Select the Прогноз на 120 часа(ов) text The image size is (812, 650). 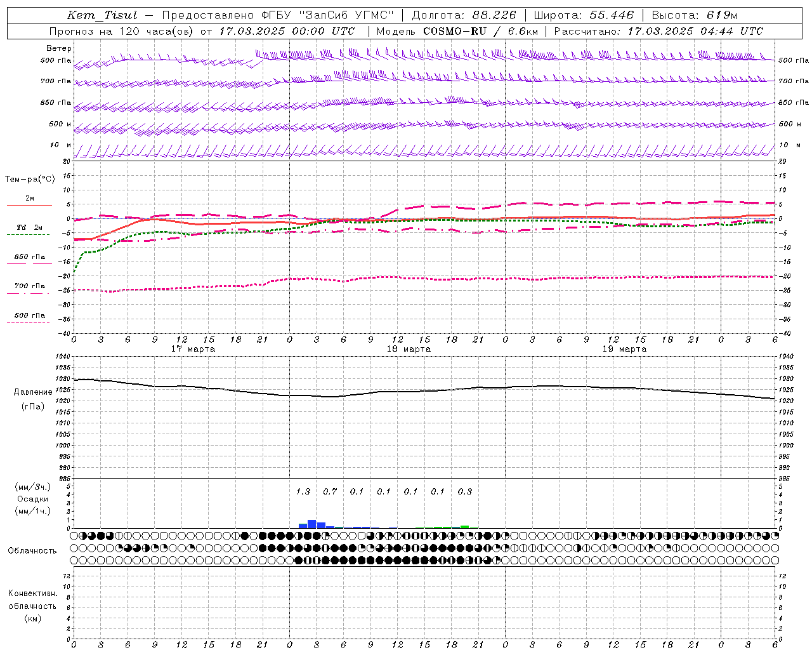click(x=121, y=31)
